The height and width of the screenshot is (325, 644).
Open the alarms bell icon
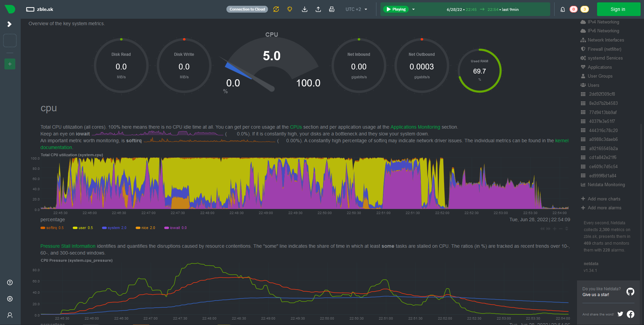563,9
